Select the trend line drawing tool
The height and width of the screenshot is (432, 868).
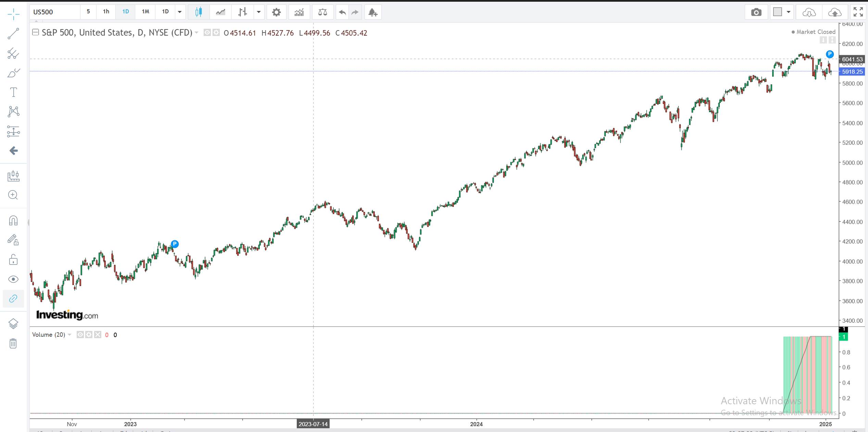pyautogui.click(x=13, y=34)
